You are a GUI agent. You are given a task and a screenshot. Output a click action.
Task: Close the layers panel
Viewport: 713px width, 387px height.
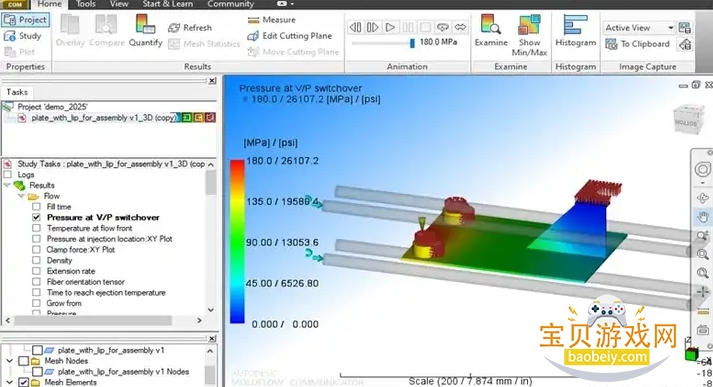coord(212,339)
